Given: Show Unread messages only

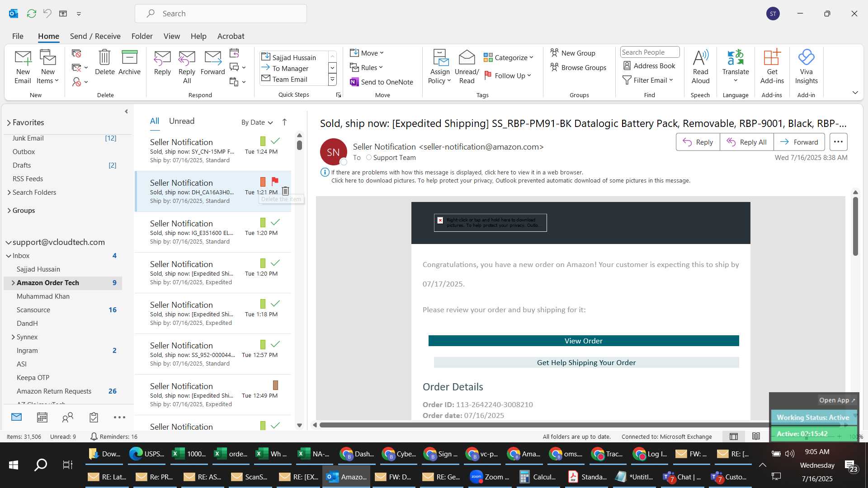Looking at the screenshot, I should tap(182, 121).
